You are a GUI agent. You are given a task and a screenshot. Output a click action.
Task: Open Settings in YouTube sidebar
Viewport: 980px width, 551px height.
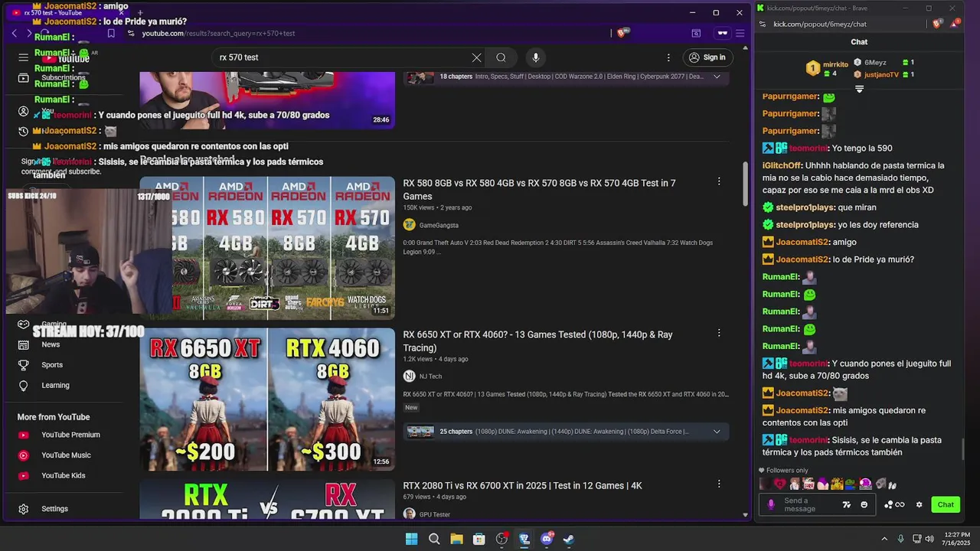54,509
